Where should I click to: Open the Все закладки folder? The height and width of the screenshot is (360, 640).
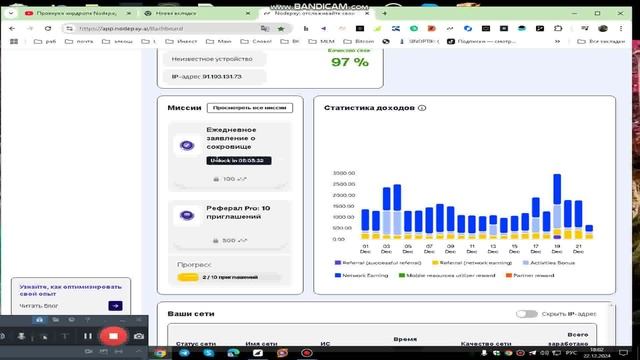(601, 41)
